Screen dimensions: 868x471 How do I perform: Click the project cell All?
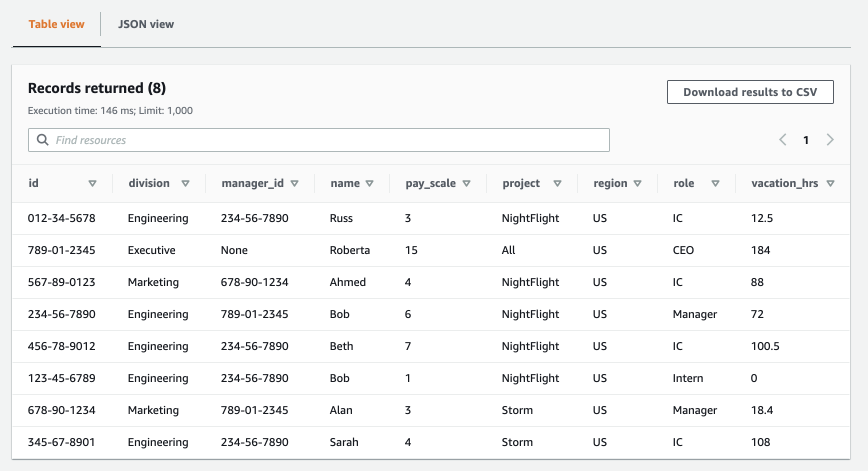pyautogui.click(x=508, y=250)
